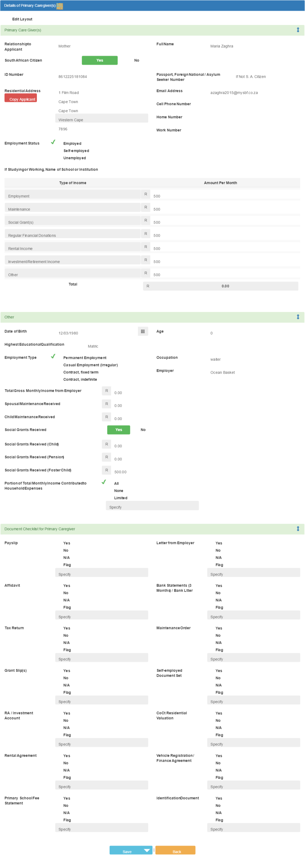Select N/A for Payslip
The height and width of the screenshot is (868, 305).
point(66,558)
